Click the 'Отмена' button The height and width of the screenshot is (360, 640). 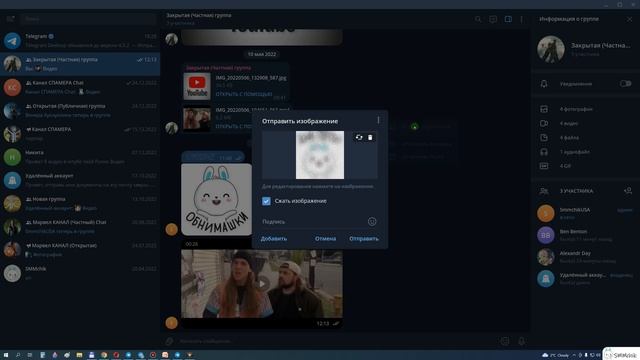325,238
